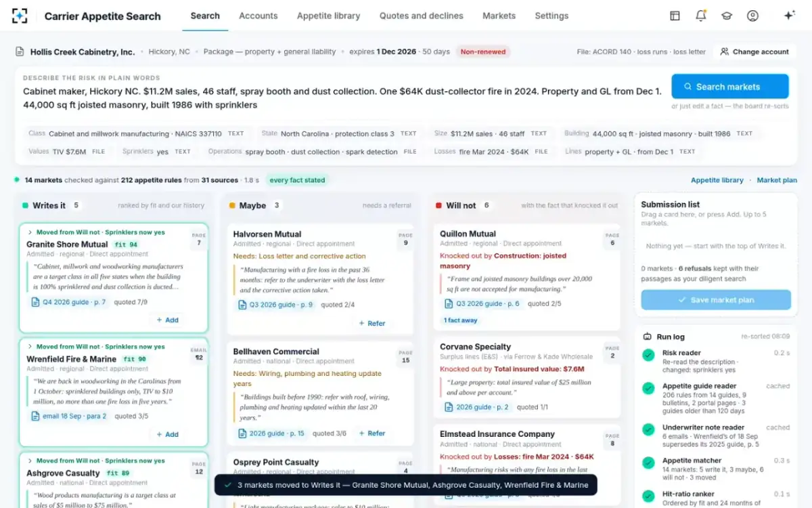Viewport: 812px width, 508px height.
Task: Open the Accounts tab
Action: tap(258, 16)
